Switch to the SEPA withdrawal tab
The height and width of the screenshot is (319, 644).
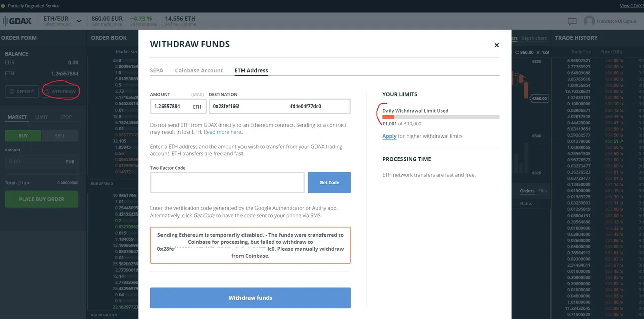coord(156,70)
